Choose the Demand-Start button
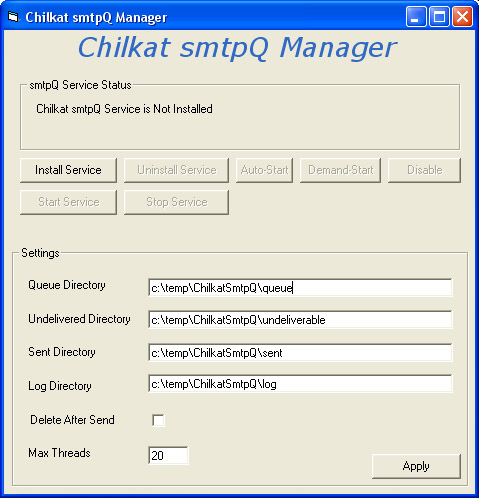Screen dimensions: 479x498 click(x=340, y=170)
